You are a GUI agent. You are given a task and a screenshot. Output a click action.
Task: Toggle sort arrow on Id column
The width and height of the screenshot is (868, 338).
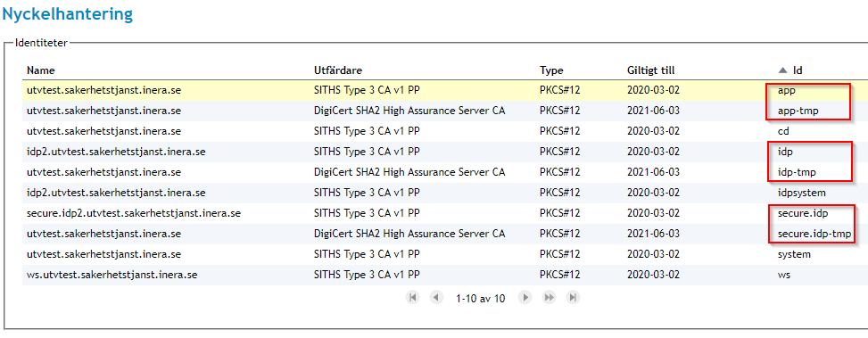[782, 70]
